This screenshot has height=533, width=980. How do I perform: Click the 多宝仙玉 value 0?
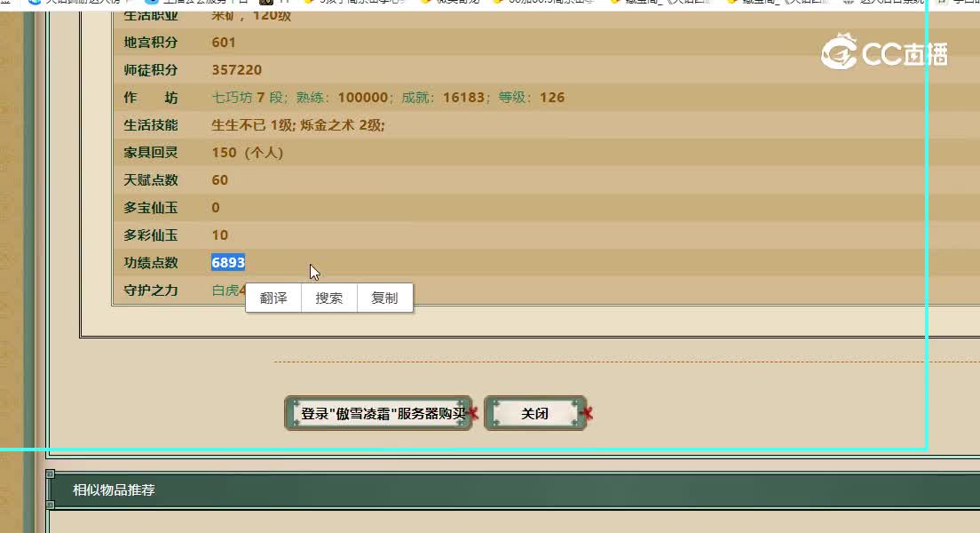[216, 208]
